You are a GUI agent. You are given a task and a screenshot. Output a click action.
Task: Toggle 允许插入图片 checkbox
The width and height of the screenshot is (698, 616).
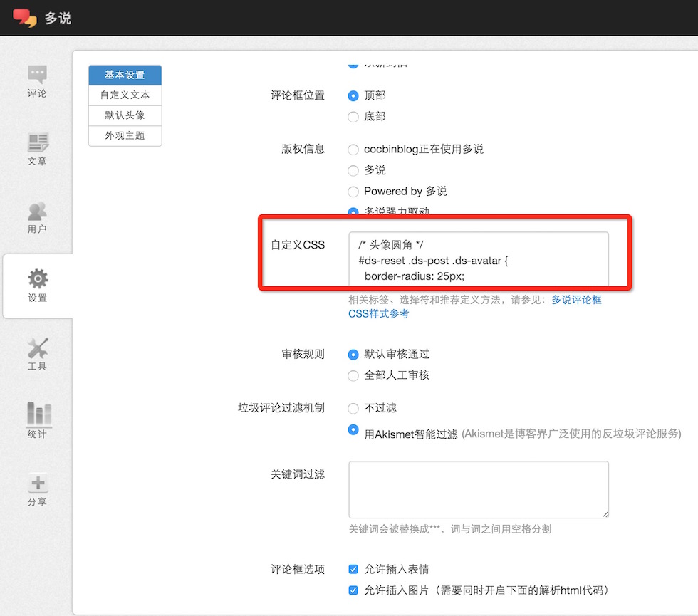tap(353, 590)
